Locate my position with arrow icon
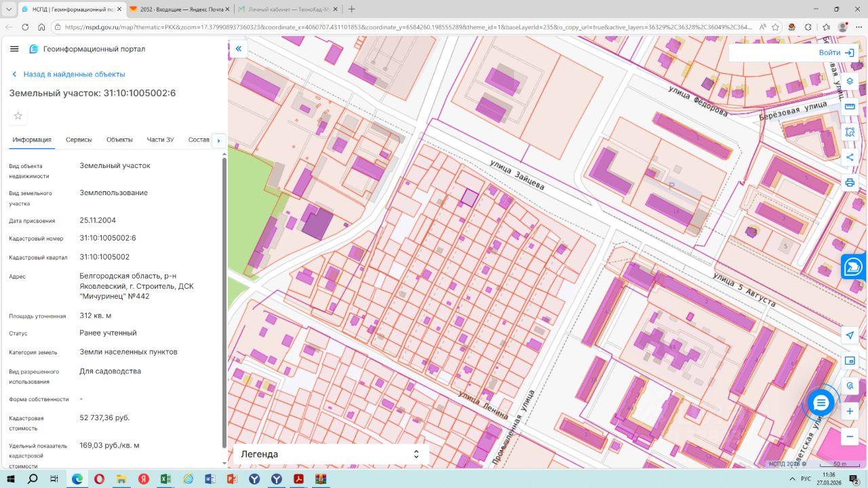The height and width of the screenshot is (488, 868). click(x=850, y=335)
